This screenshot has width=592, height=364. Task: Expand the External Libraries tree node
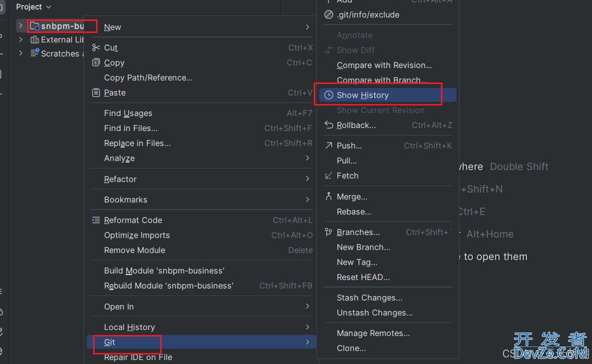[x=21, y=39]
